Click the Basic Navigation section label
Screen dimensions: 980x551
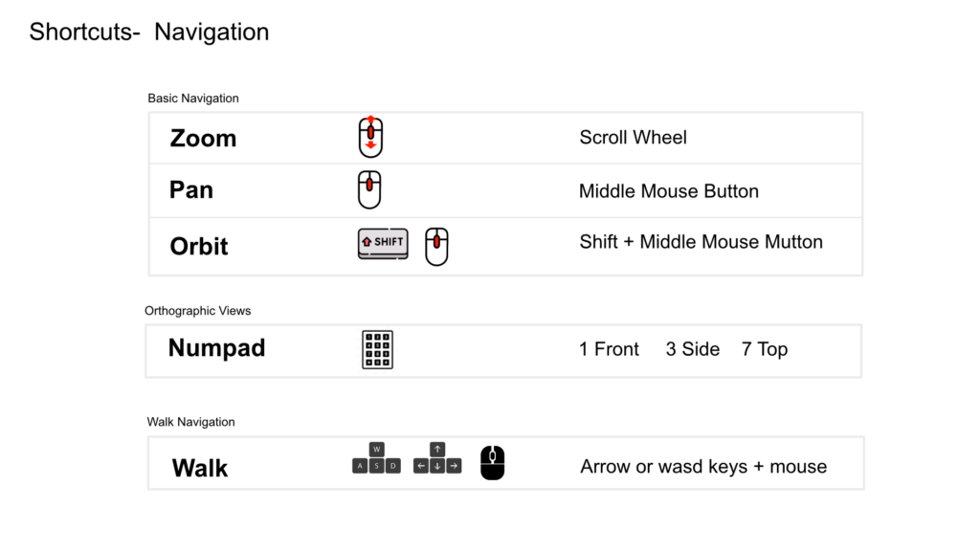[193, 99]
